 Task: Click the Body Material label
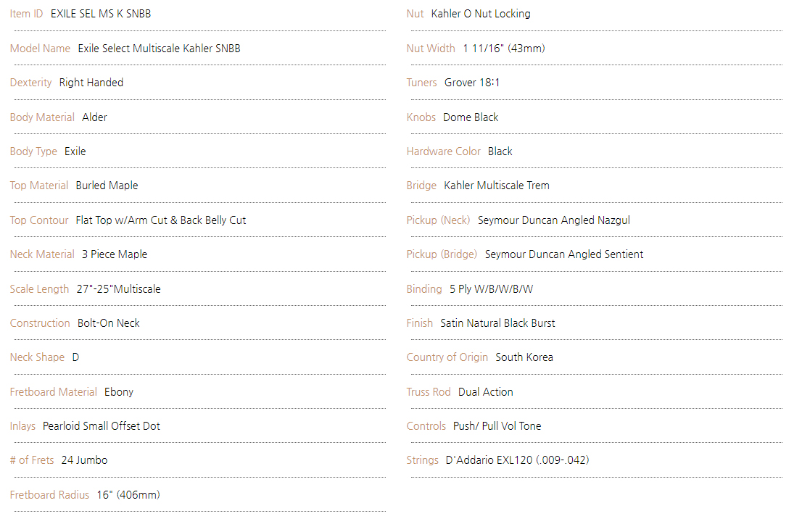[42, 117]
